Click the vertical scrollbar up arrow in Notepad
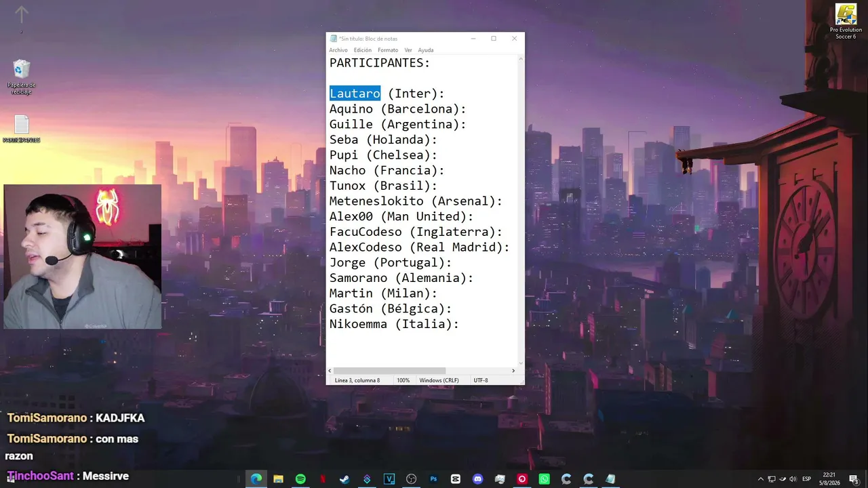Screen dimensions: 868x488 521,59
